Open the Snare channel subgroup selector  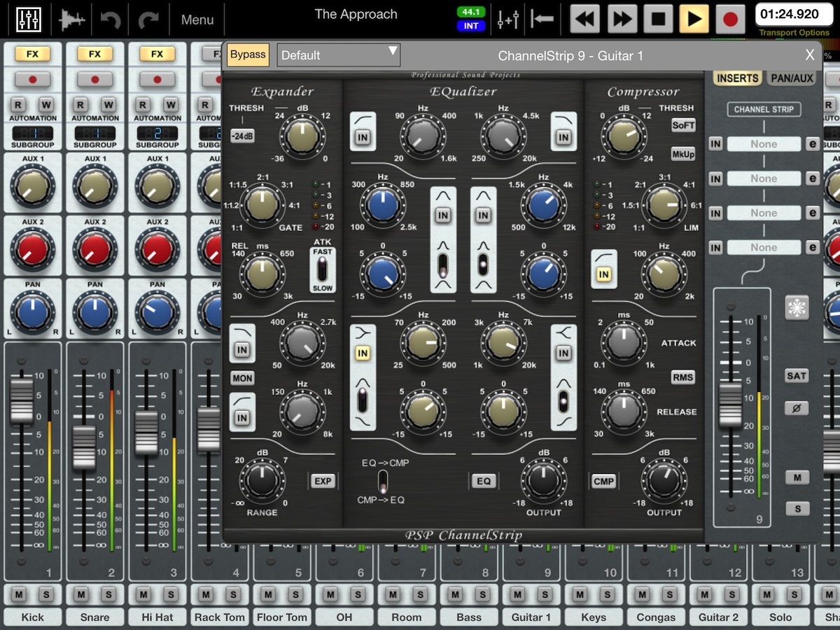point(94,134)
